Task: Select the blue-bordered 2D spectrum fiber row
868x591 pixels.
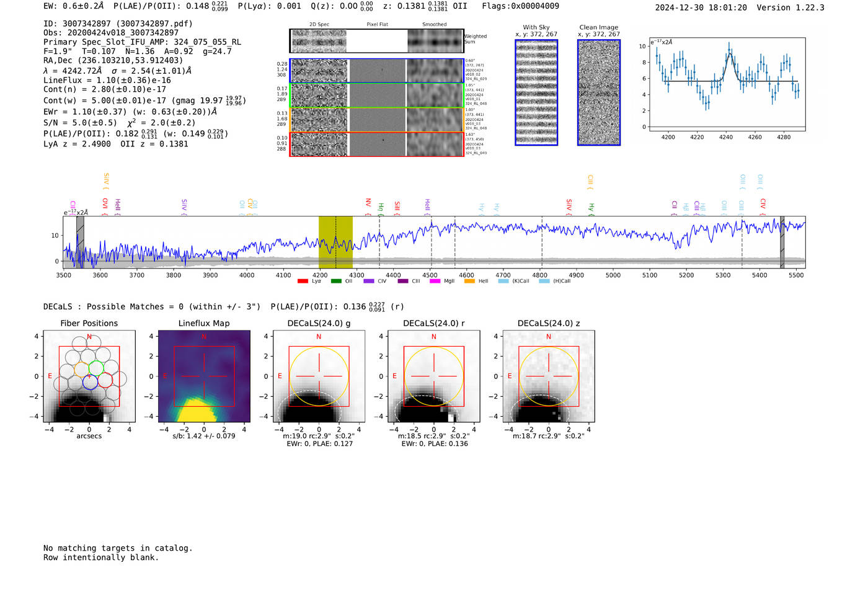Action: click(x=376, y=71)
